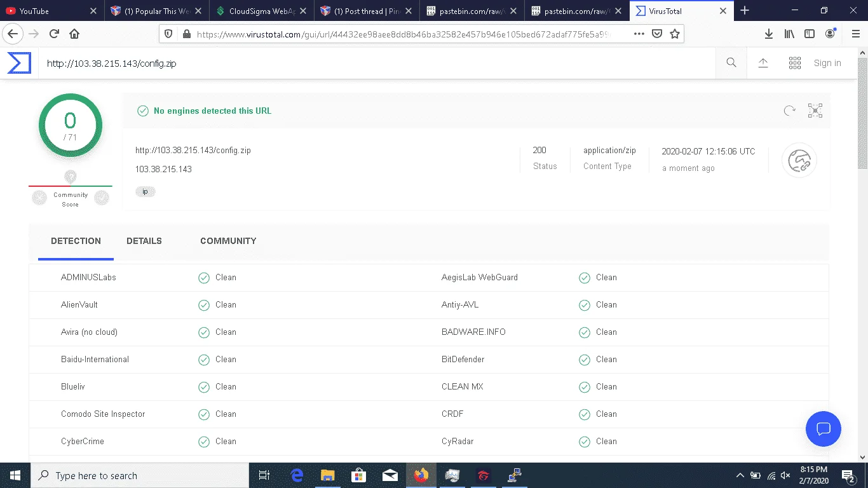This screenshot has height=488, width=868.
Task: Open File Explorer from the taskbar
Action: 327,475
